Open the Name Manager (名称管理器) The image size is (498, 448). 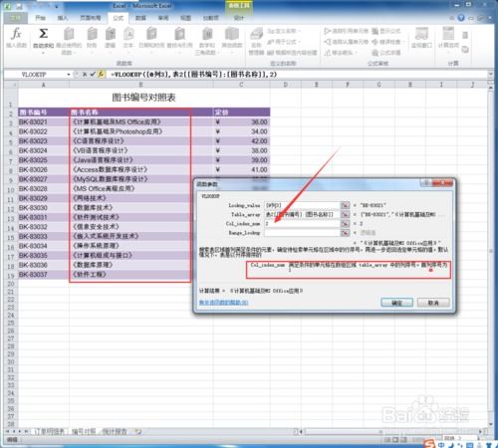[256, 41]
